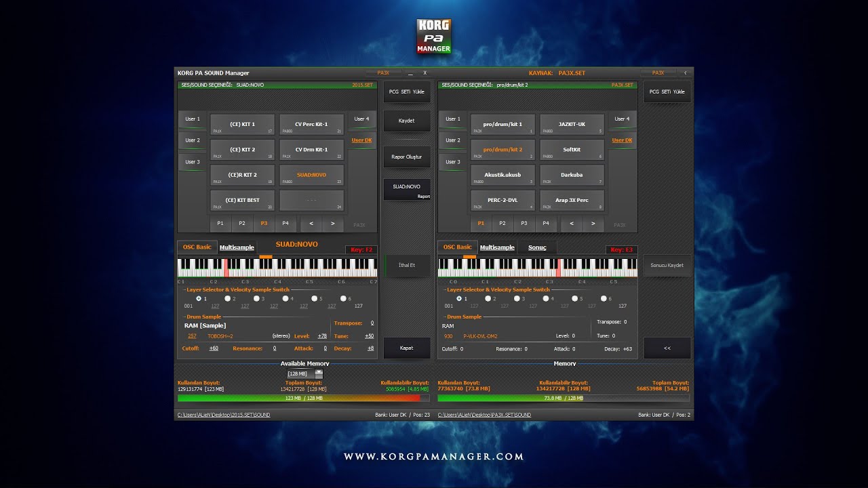Screen dimensions: 868x488
Task: Click the PA3X model button in SOUND Manager title bar
Action: point(383,73)
